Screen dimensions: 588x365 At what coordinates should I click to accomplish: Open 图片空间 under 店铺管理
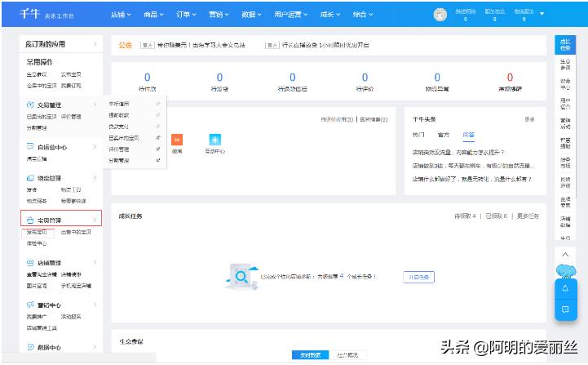pos(37,286)
